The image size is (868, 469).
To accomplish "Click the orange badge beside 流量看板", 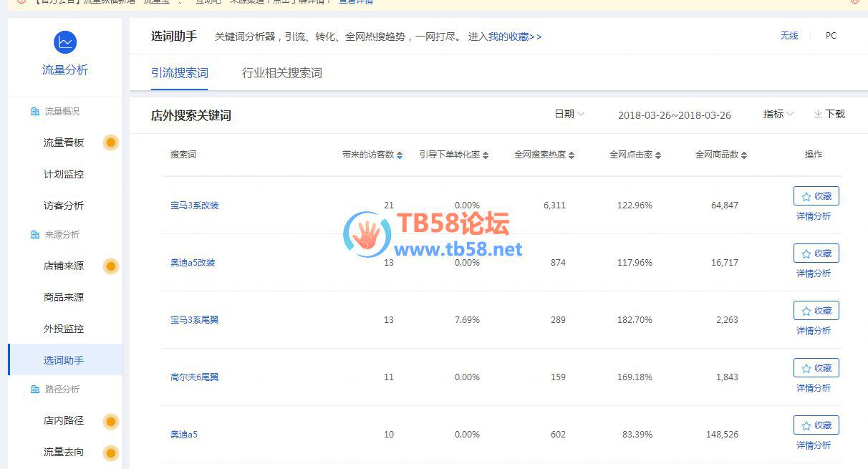I will pos(110,142).
